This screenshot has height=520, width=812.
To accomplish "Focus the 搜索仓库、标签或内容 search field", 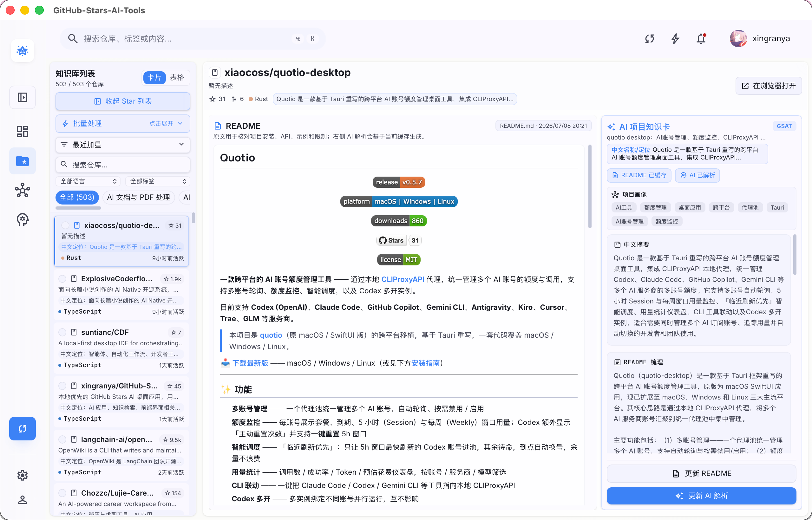I will (x=193, y=38).
